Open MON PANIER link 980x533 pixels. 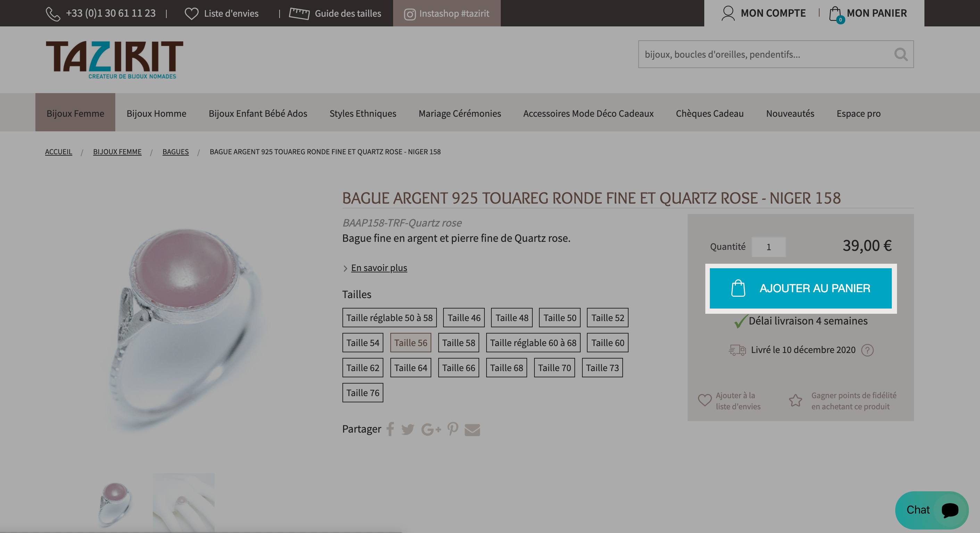877,13
